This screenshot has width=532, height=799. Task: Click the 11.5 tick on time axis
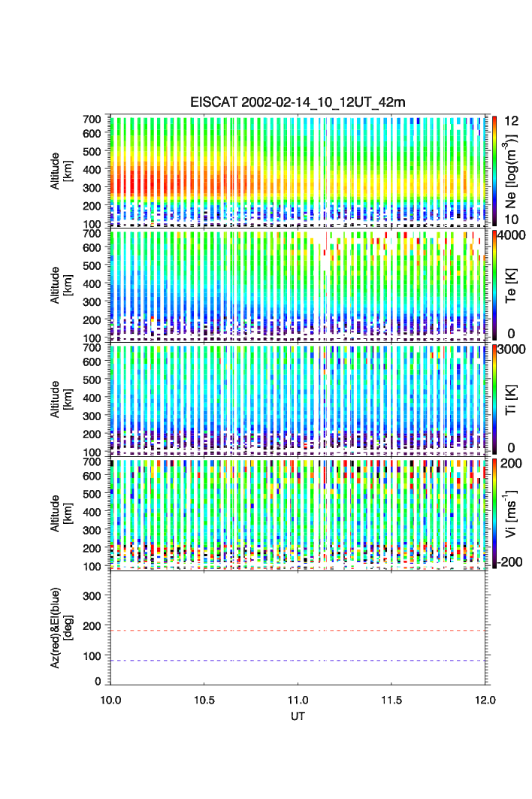[391, 700]
